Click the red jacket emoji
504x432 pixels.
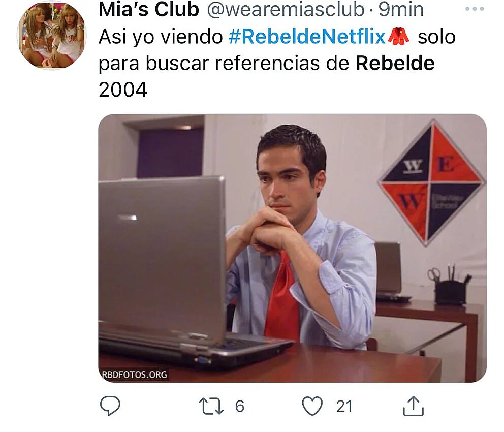[398, 36]
